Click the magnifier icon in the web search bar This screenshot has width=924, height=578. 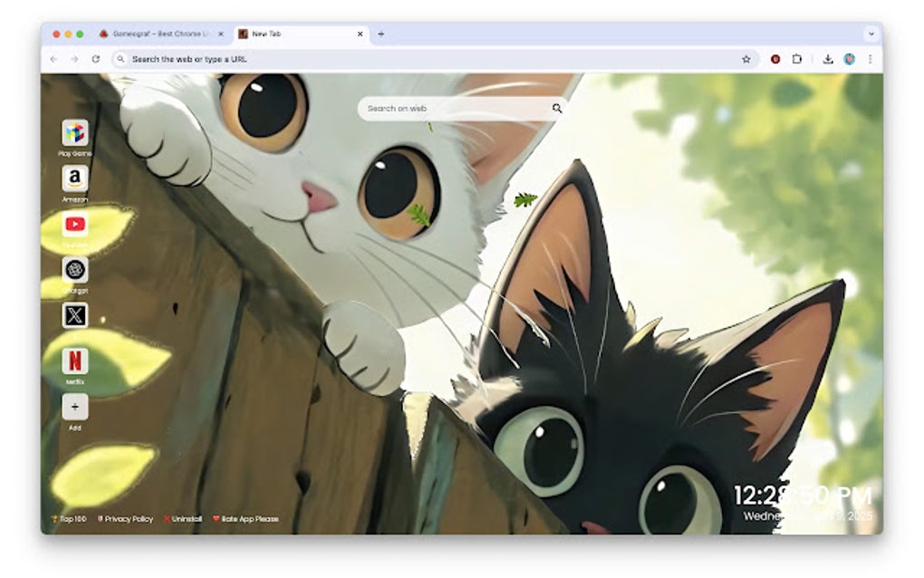click(x=556, y=107)
